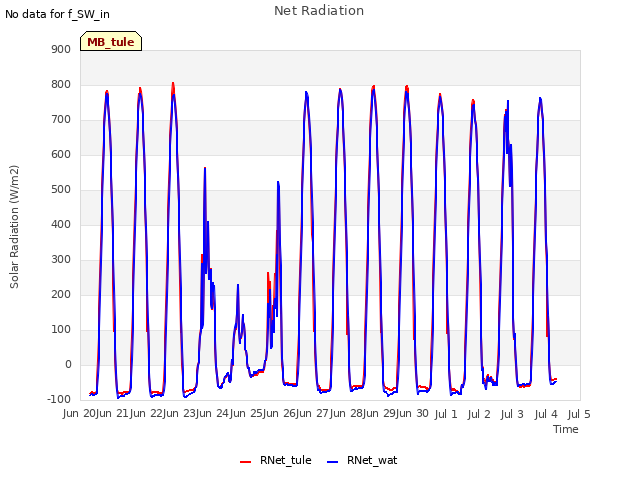Click the Jun 24 x-axis tick label
640x480 pixels.
[x=213, y=414]
